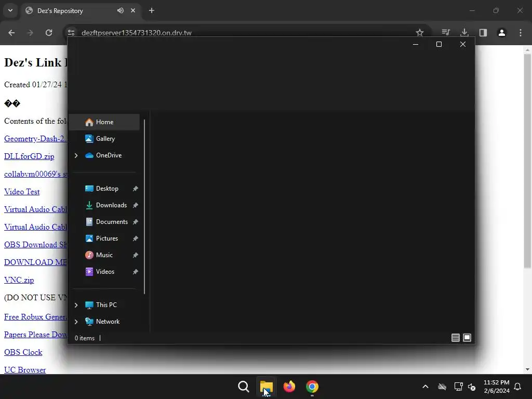Switch File Explorer to details view

455,338
